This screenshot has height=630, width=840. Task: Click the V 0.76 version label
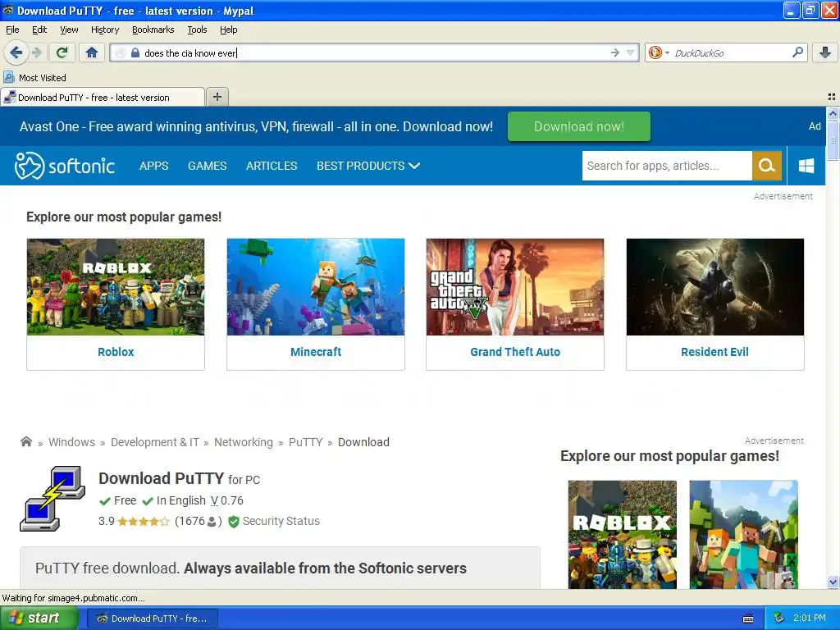pos(226,500)
